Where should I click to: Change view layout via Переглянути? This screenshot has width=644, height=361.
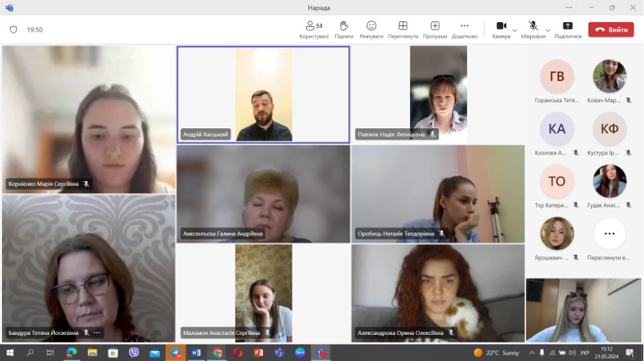click(403, 30)
